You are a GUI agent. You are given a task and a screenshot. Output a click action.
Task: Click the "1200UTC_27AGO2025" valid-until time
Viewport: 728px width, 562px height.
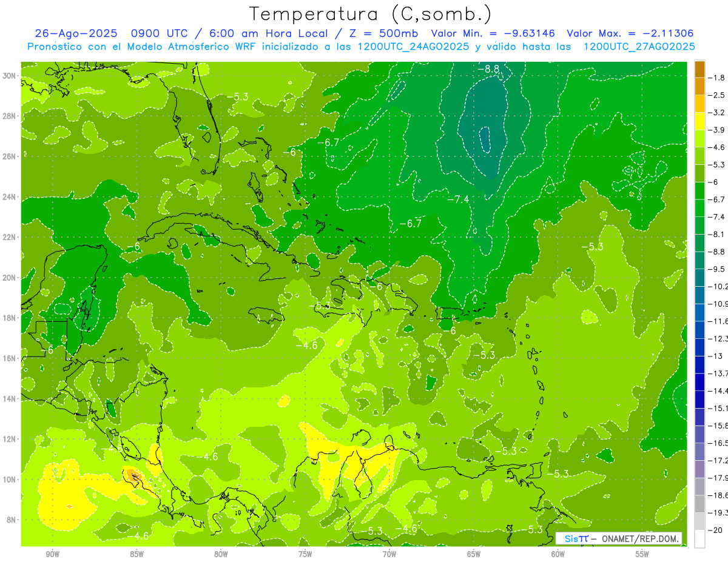639,47
